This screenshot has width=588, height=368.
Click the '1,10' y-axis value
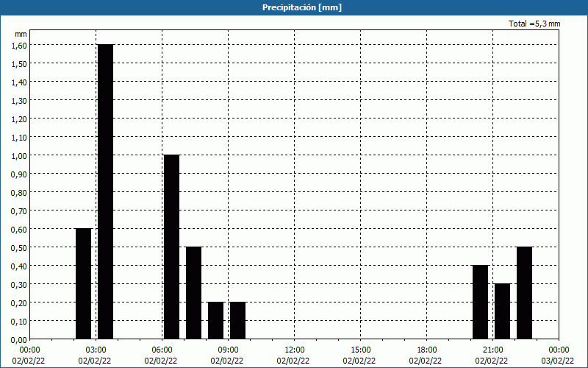point(19,137)
